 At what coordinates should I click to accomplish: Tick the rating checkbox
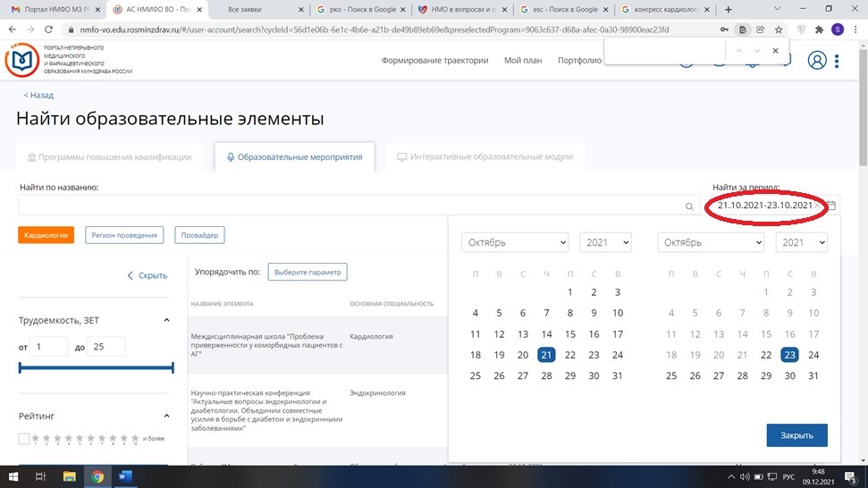click(x=24, y=439)
